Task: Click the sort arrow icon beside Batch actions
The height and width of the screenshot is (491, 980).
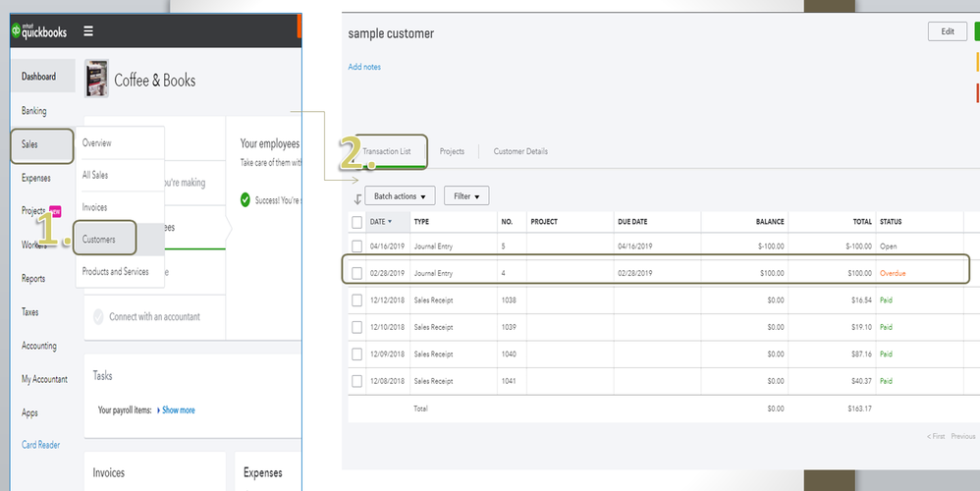Action: pyautogui.click(x=357, y=197)
